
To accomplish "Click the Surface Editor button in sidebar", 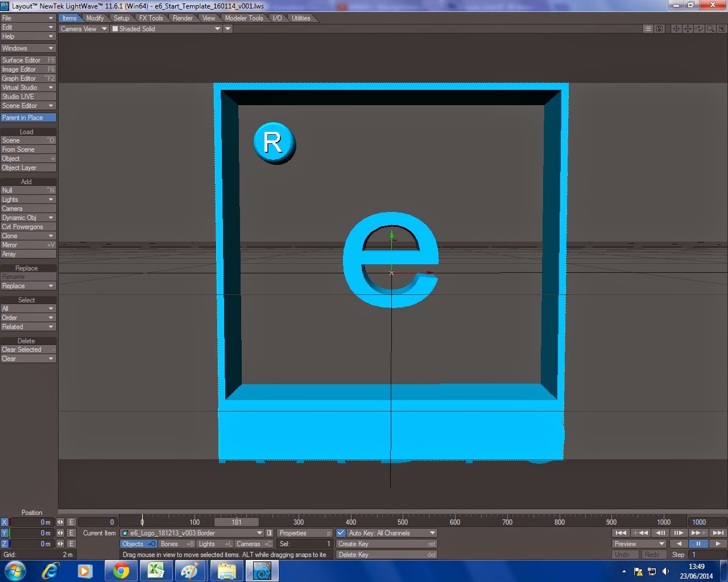I will point(26,60).
